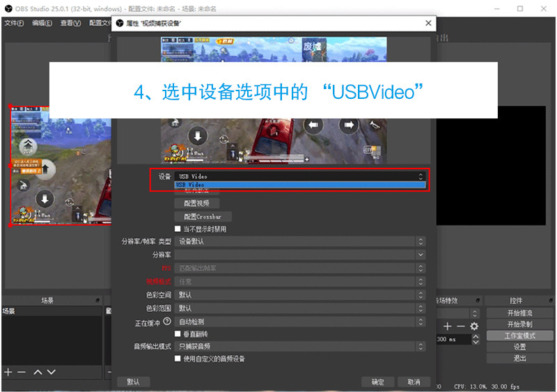Click the help icon beside 正在缓冲

(x=167, y=321)
